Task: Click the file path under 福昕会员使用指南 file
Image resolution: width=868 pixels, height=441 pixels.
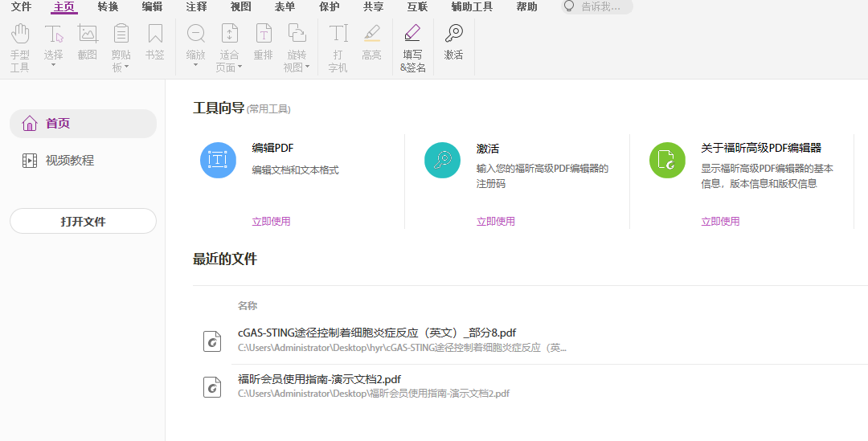Action: 374,394
